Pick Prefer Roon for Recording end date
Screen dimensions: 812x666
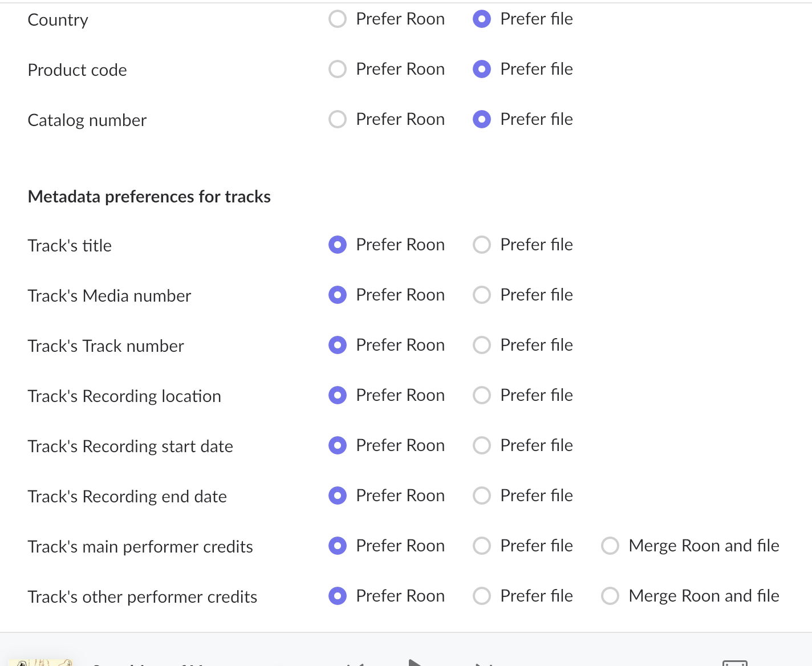pyautogui.click(x=338, y=496)
